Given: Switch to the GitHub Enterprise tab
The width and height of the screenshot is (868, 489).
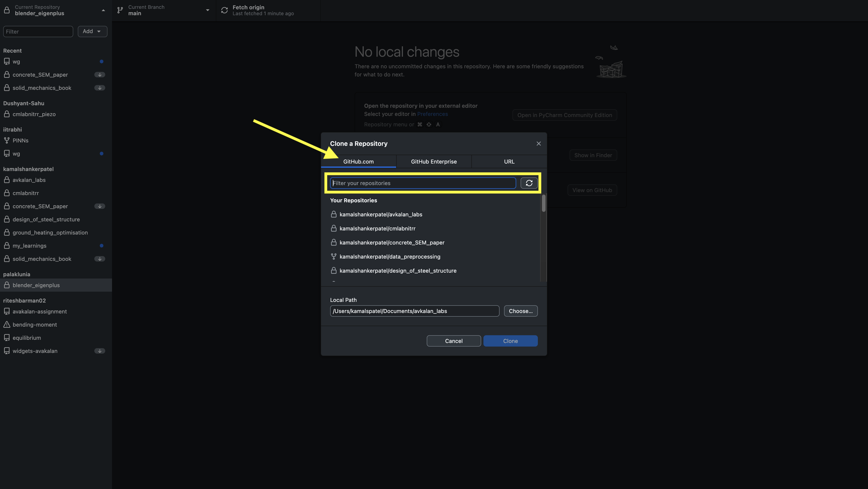Looking at the screenshot, I should coord(434,161).
